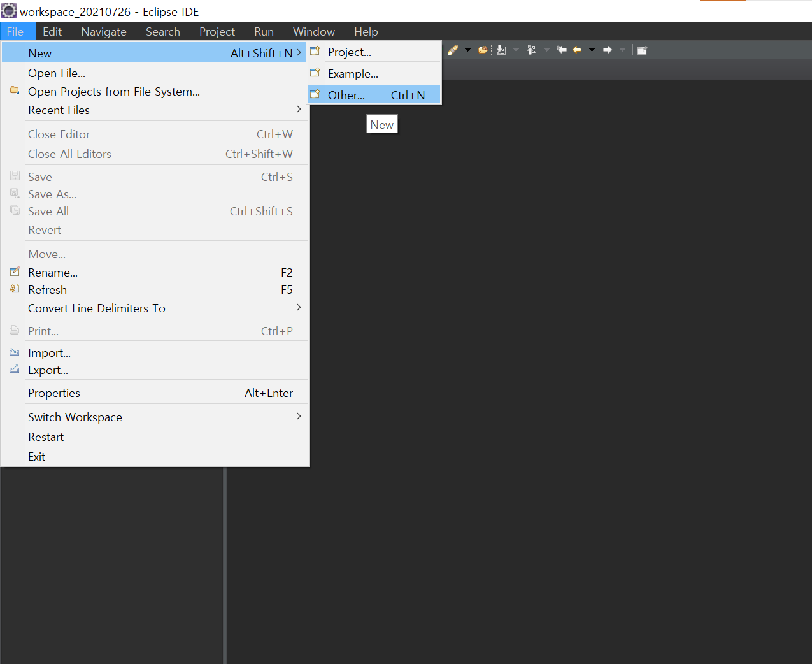The image size is (812, 664).
Task: Click the Previous Annotation toolbar icon
Action: [532, 50]
